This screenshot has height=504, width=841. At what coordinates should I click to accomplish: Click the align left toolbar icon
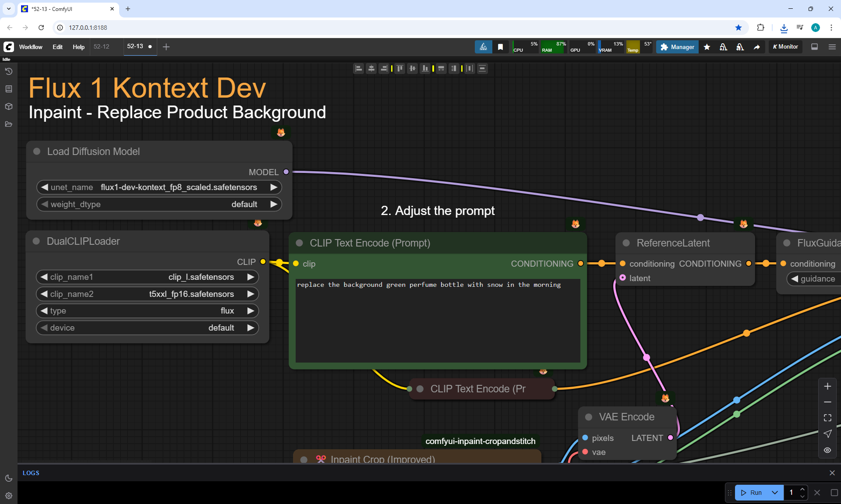pos(359,68)
